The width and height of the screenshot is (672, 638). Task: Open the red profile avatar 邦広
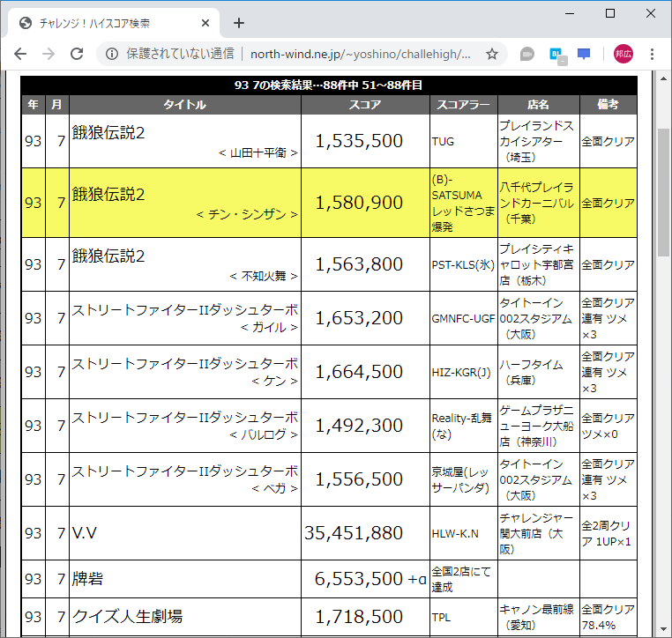pyautogui.click(x=623, y=54)
